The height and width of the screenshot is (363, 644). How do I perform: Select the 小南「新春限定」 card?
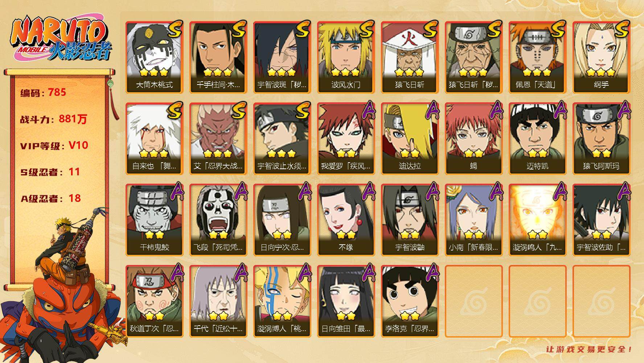pos(473,220)
